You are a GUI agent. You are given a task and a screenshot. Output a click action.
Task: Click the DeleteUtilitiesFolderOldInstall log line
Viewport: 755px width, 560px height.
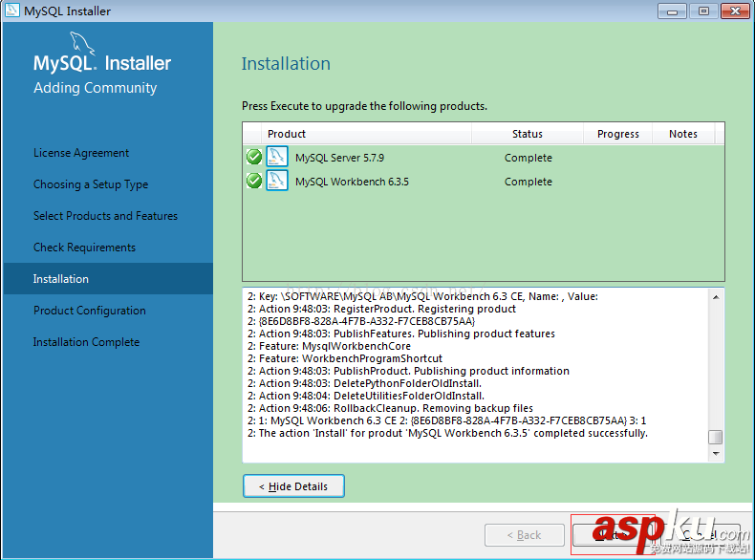tap(366, 396)
